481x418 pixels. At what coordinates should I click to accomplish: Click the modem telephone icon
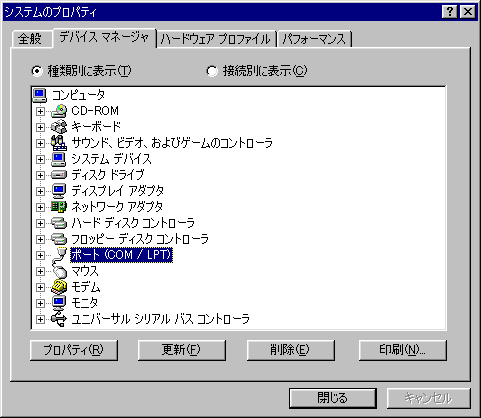(x=59, y=287)
